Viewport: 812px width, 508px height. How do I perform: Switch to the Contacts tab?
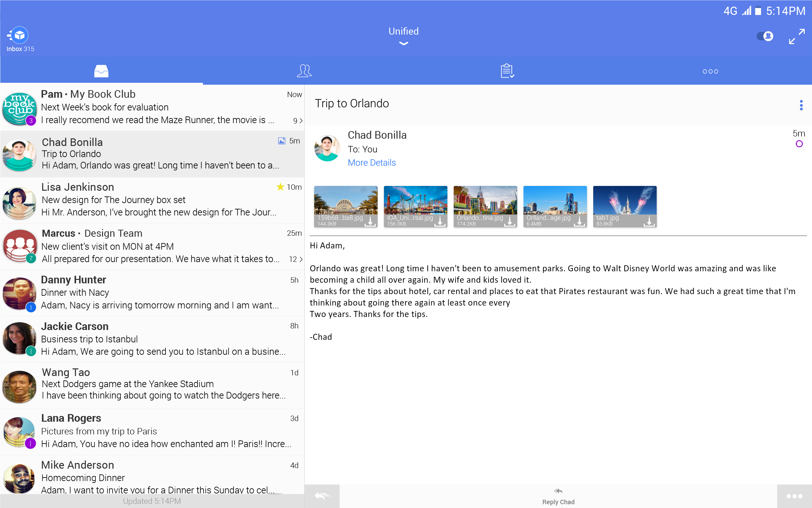[304, 70]
